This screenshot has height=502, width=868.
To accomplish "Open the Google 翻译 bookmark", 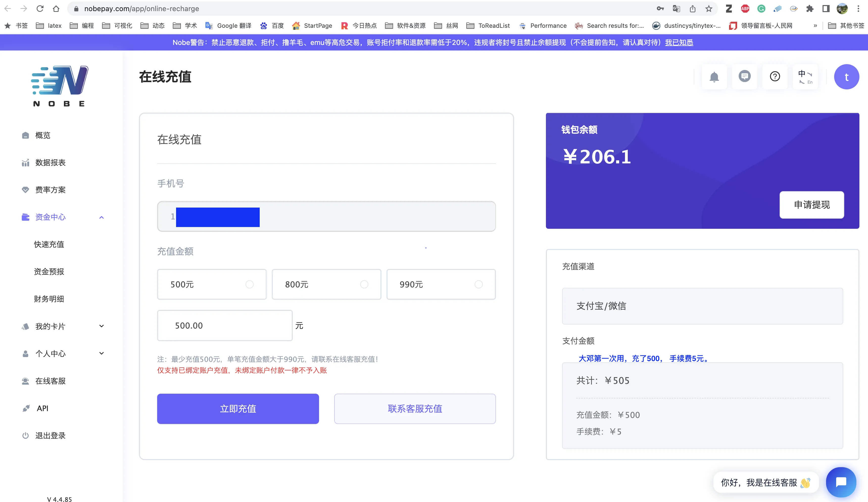I will point(228,26).
